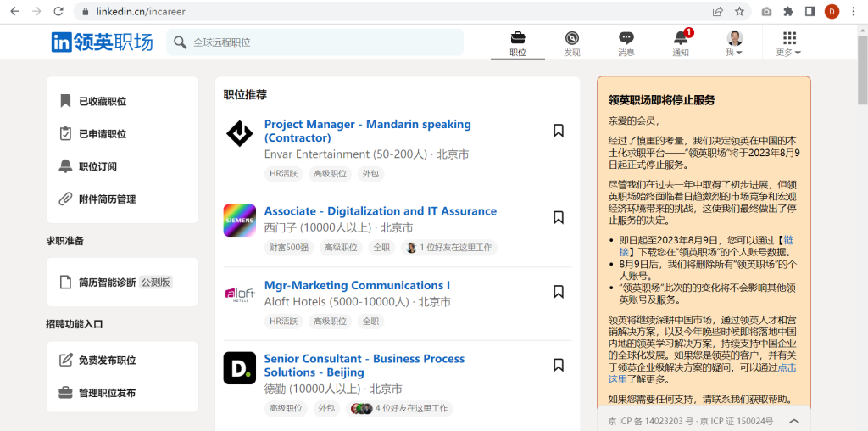Screen dimensions: 868x431
Task: Open 发现 discover tab
Action: (572, 44)
